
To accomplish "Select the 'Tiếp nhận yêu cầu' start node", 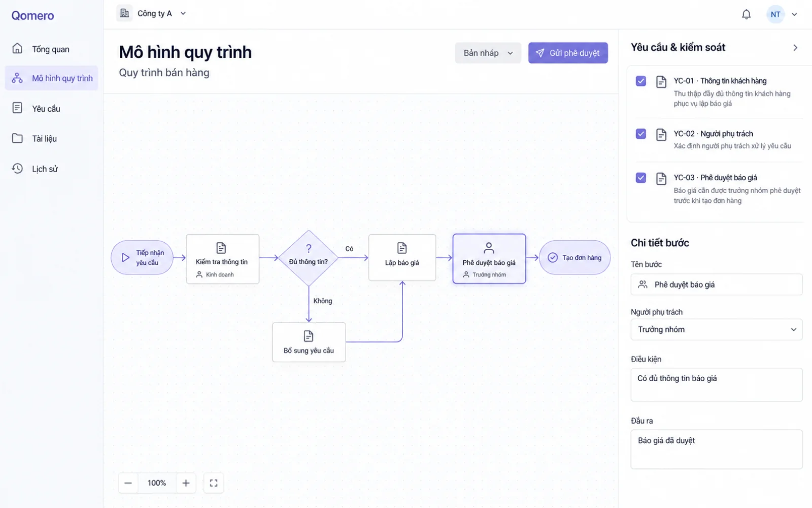I will tap(142, 258).
